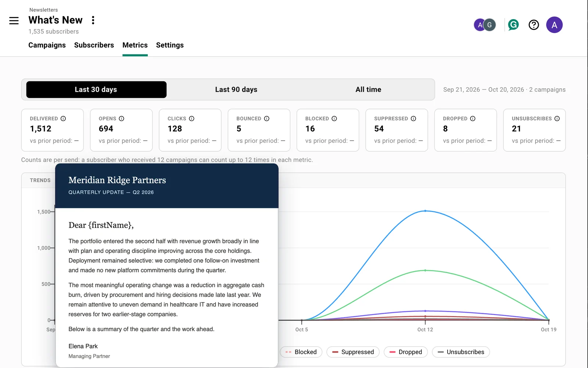Viewport: 588px width, 368px height.
Task: Toggle the Blocked series in chart legend
Action: point(301,352)
